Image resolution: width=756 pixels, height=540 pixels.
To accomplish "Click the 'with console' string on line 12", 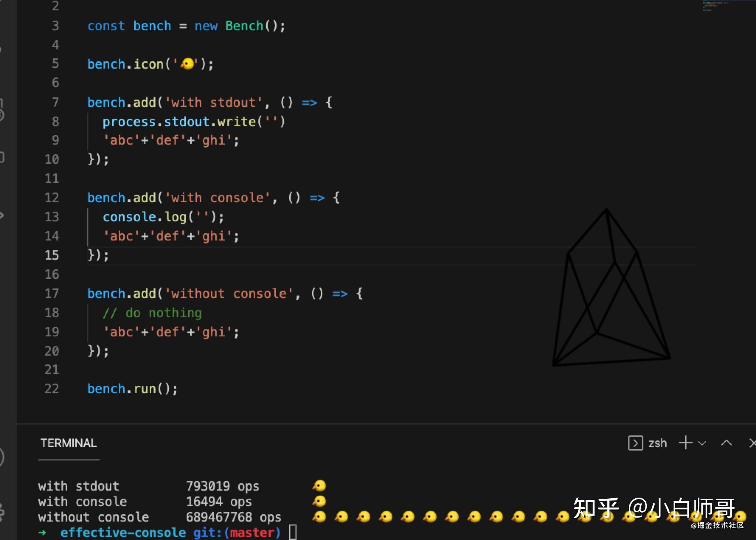I will click(217, 198).
